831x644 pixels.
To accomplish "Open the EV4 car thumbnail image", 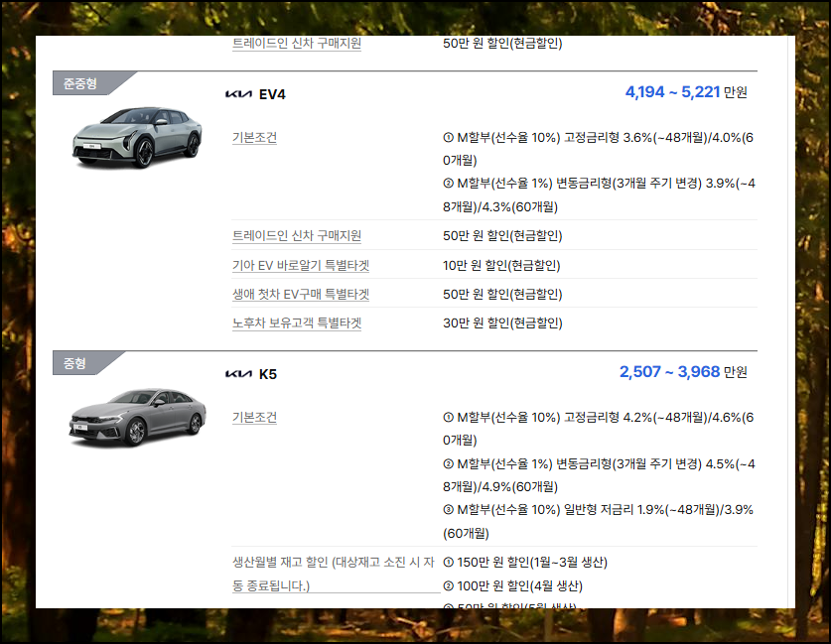I will pyautogui.click(x=137, y=137).
